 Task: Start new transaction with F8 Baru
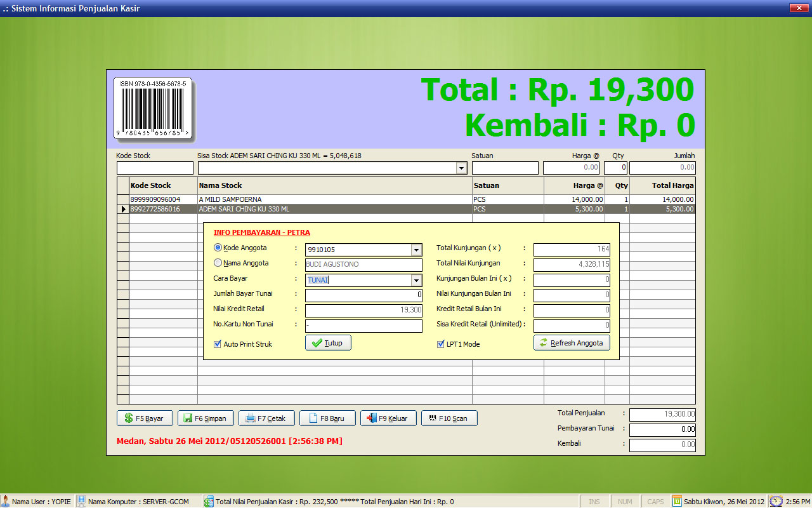[x=326, y=418]
